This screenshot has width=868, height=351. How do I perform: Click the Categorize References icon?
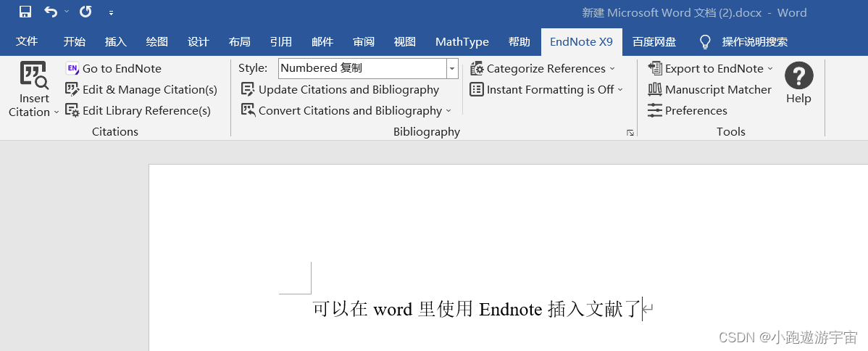[477, 69]
